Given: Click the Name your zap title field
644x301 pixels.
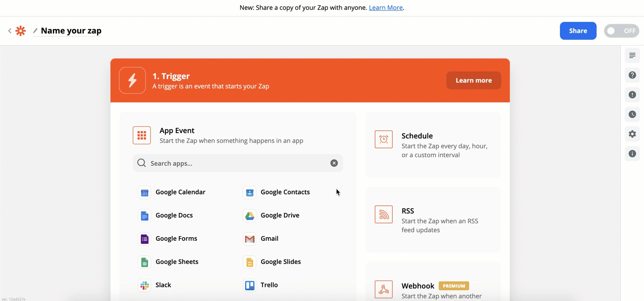Looking at the screenshot, I should (x=71, y=31).
